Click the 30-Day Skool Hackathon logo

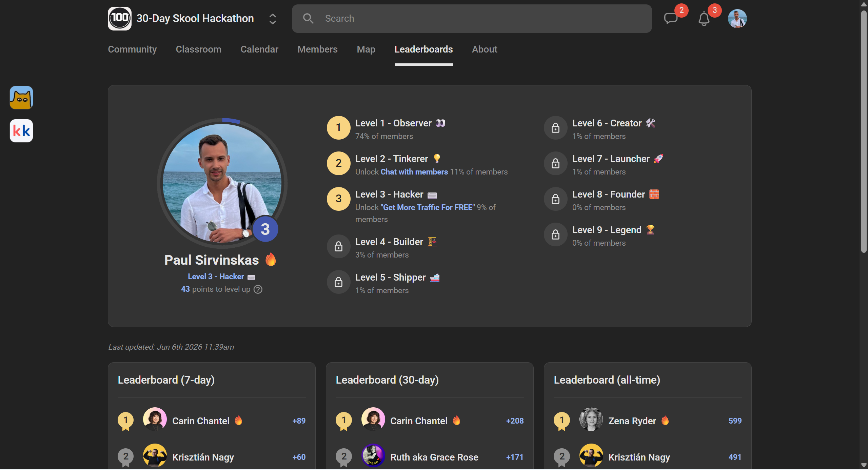pyautogui.click(x=120, y=19)
